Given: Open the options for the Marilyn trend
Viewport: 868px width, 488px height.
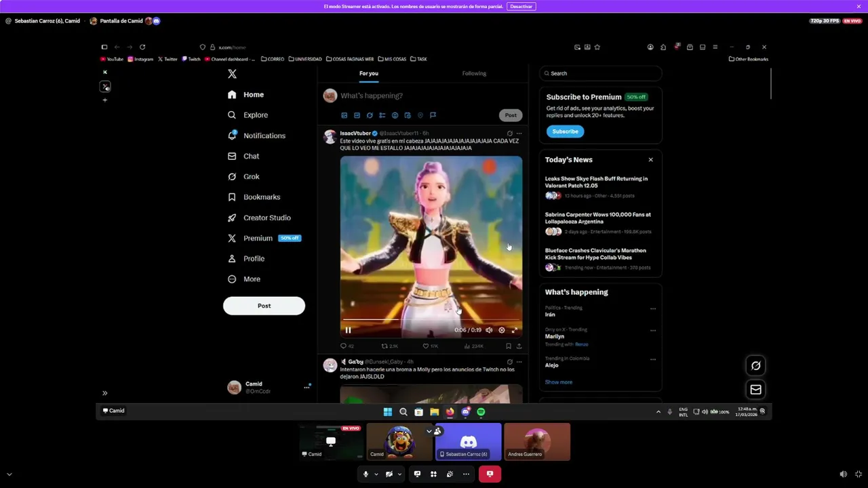Looking at the screenshot, I should (653, 331).
